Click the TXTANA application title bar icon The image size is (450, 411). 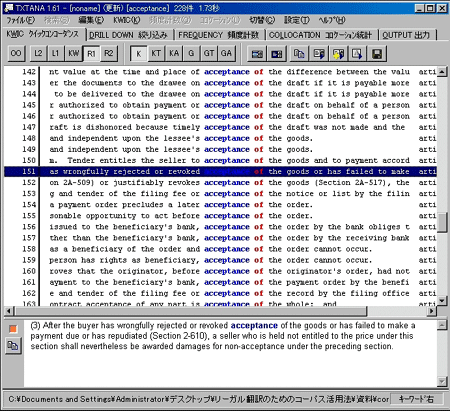point(8,8)
